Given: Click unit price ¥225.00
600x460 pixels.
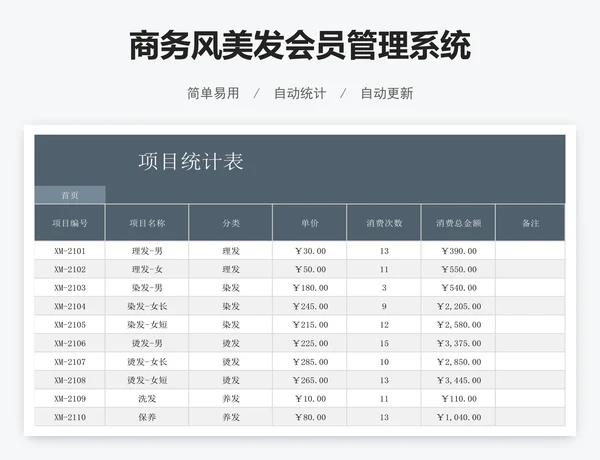Looking at the screenshot, I should 310,343.
